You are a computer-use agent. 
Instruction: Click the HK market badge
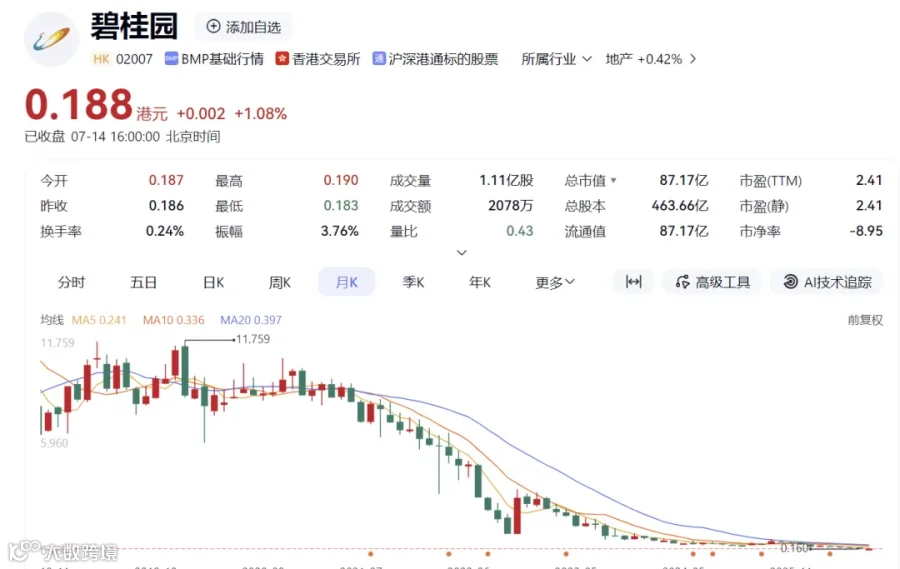[x=101, y=59]
